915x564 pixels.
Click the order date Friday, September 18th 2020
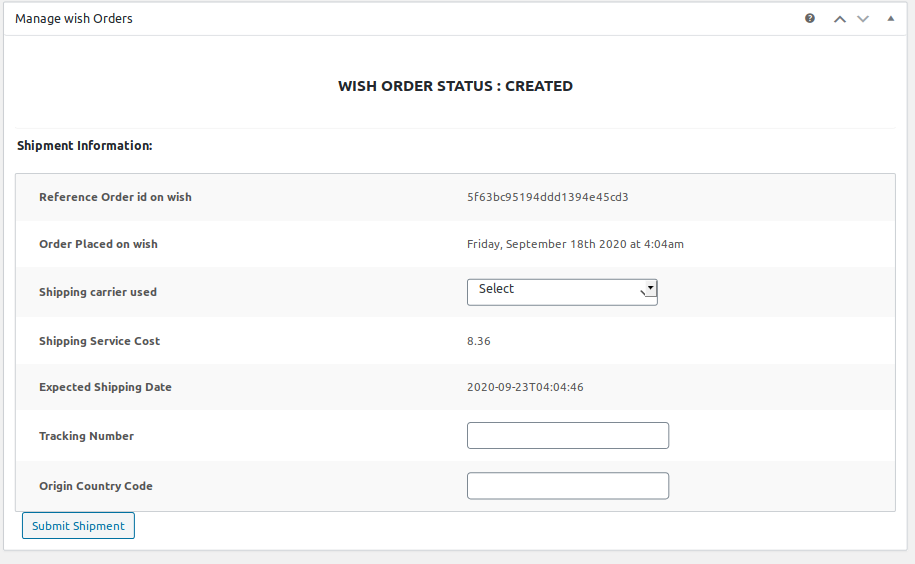point(575,244)
